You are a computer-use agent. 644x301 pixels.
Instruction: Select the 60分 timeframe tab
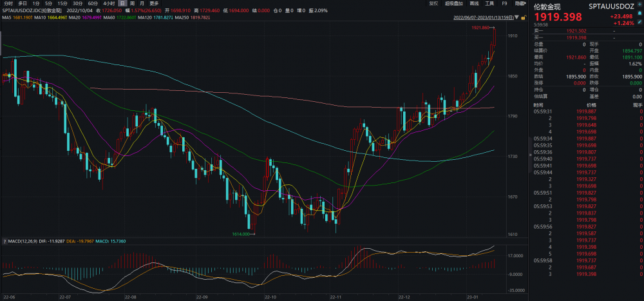point(93,3)
